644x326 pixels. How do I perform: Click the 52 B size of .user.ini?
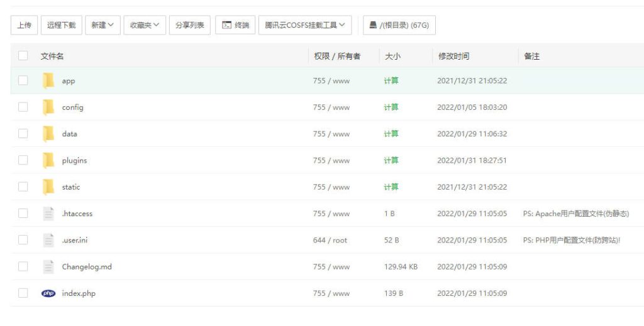click(391, 241)
